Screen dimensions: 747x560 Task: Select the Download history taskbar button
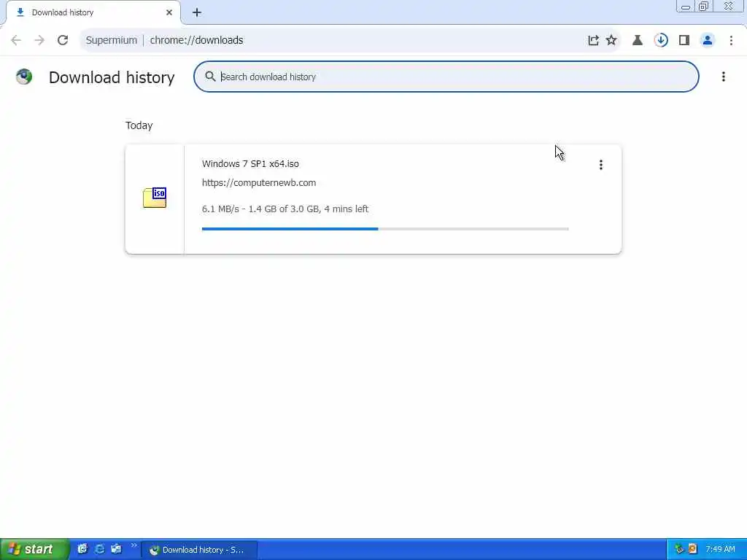(200, 550)
